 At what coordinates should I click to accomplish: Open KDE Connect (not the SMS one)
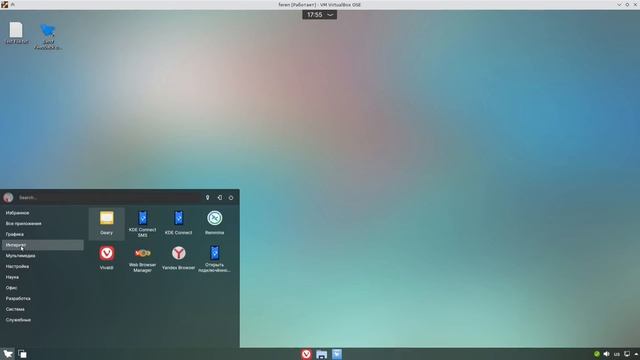[x=178, y=223]
